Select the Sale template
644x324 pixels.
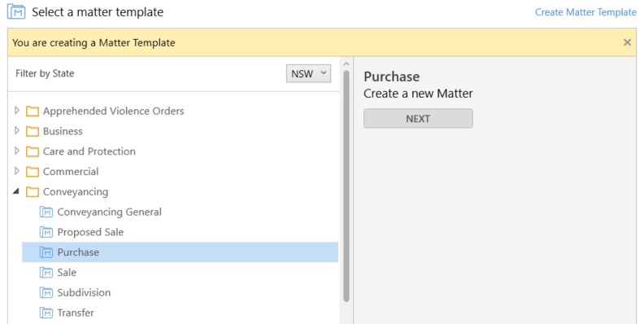click(x=67, y=272)
